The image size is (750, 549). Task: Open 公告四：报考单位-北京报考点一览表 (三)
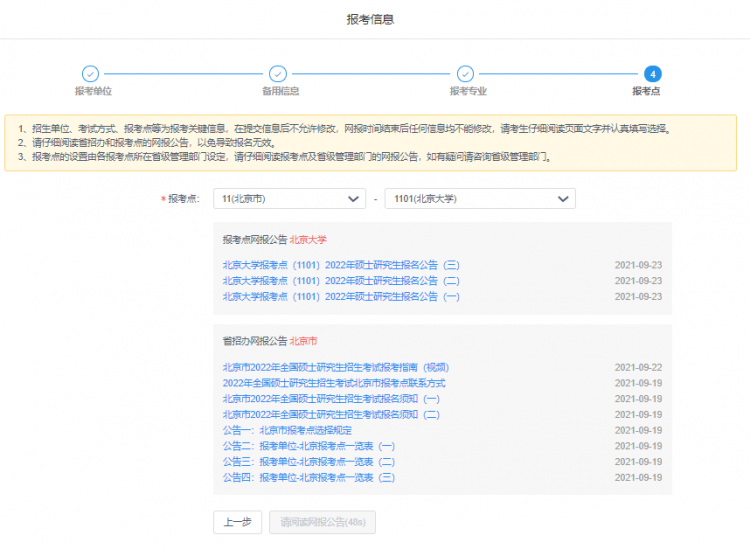click(x=309, y=477)
